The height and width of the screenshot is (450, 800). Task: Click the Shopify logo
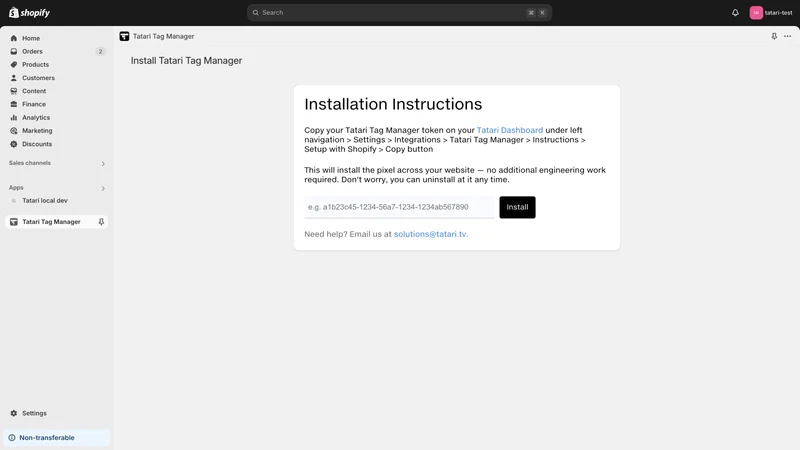click(x=29, y=12)
